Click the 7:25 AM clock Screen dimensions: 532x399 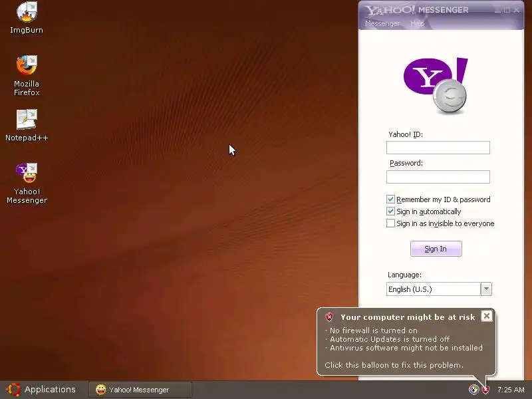pos(511,390)
